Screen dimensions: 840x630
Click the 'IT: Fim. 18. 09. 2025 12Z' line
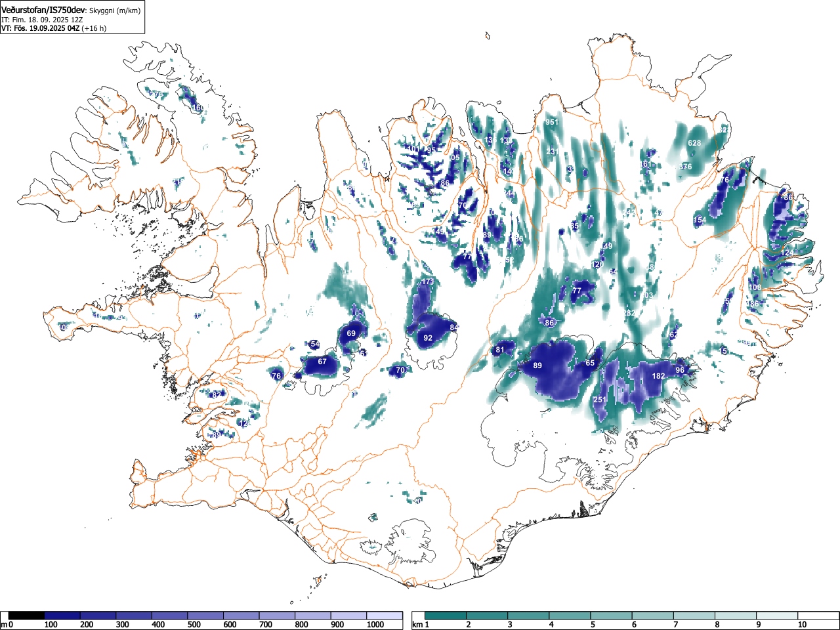[x=42, y=20]
